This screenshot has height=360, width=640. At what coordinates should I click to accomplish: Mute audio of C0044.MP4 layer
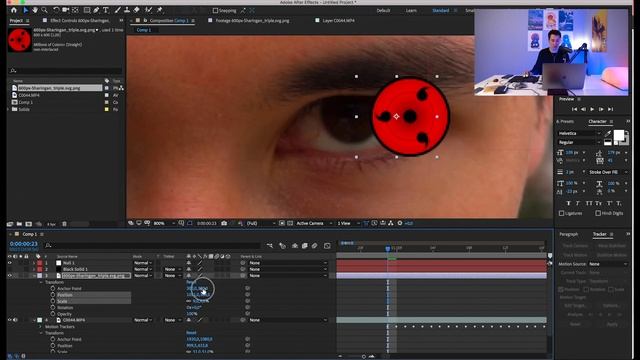pyautogui.click(x=16, y=320)
